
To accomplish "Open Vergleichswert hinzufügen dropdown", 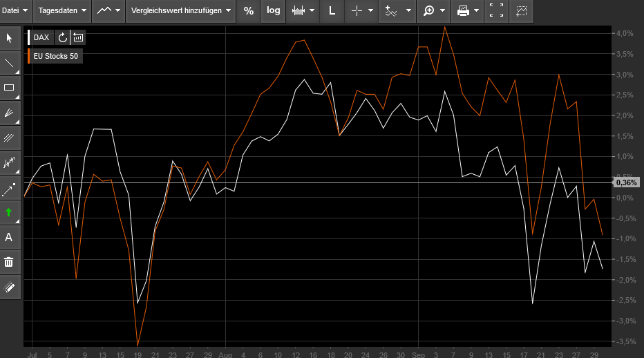I will (180, 10).
